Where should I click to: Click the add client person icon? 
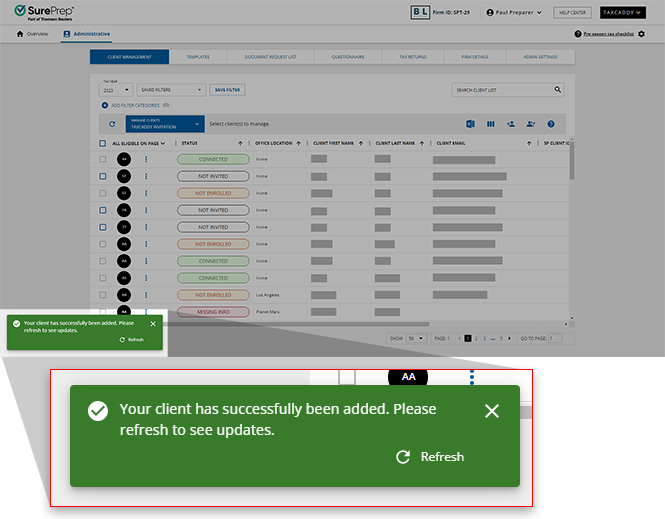(510, 124)
